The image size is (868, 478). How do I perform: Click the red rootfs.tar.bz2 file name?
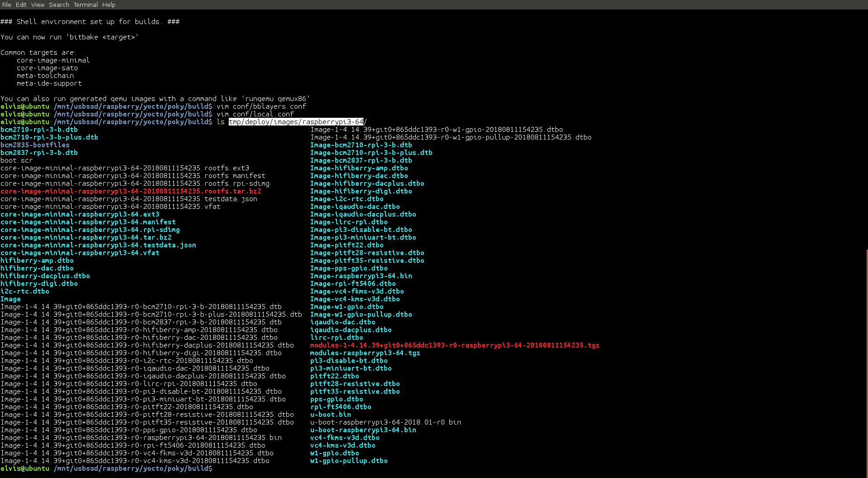[x=131, y=191]
